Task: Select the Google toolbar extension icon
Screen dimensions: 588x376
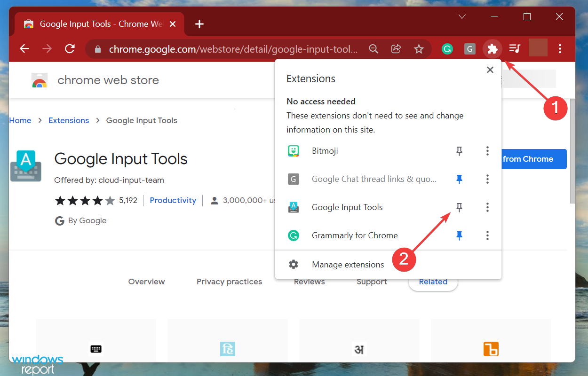Action: point(469,49)
